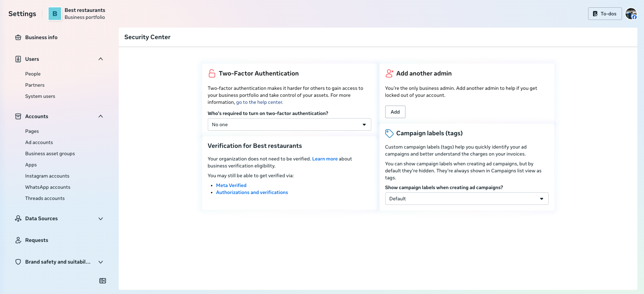Open Apps under Accounts

tap(31, 165)
